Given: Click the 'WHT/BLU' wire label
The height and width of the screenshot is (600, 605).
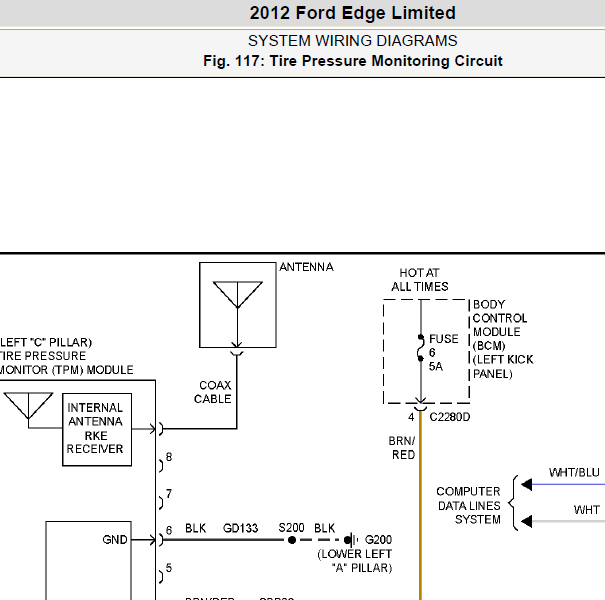Looking at the screenshot, I should (575, 472).
